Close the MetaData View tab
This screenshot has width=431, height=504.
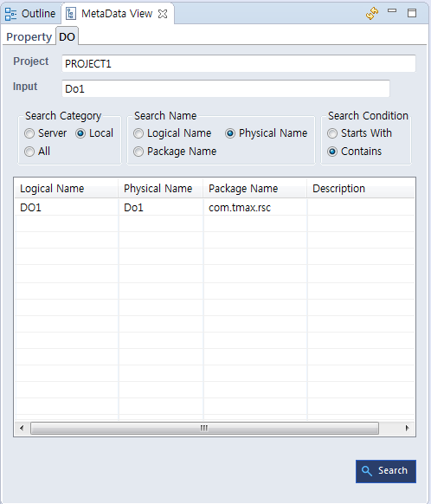coord(163,14)
